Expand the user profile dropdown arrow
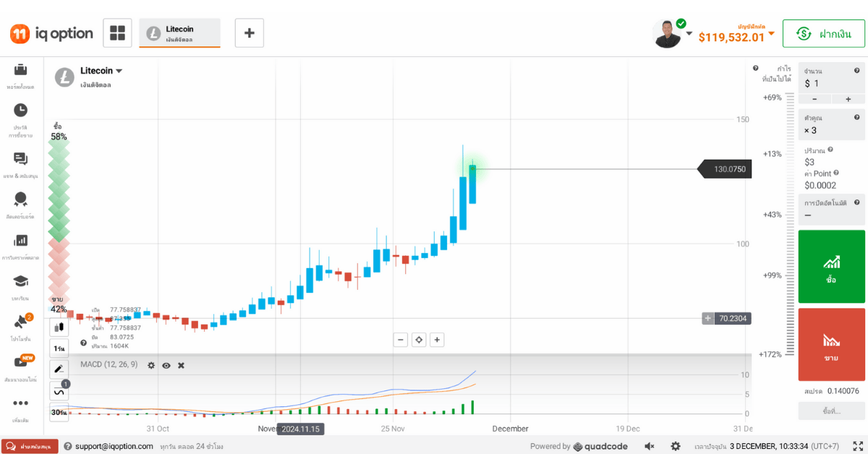The height and width of the screenshot is (454, 868). pyautogui.click(x=689, y=33)
